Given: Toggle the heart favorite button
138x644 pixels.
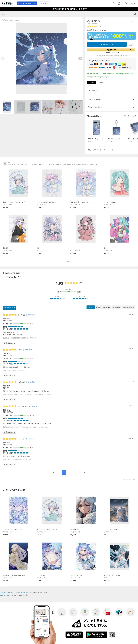Looking at the screenshot, I should pyautogui.click(x=133, y=21).
